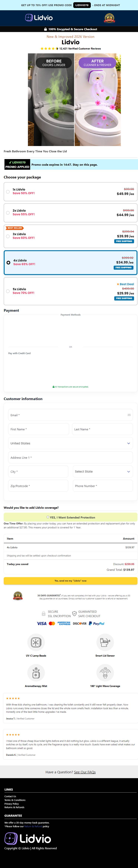Click the Discover card icon

tap(80, 623)
